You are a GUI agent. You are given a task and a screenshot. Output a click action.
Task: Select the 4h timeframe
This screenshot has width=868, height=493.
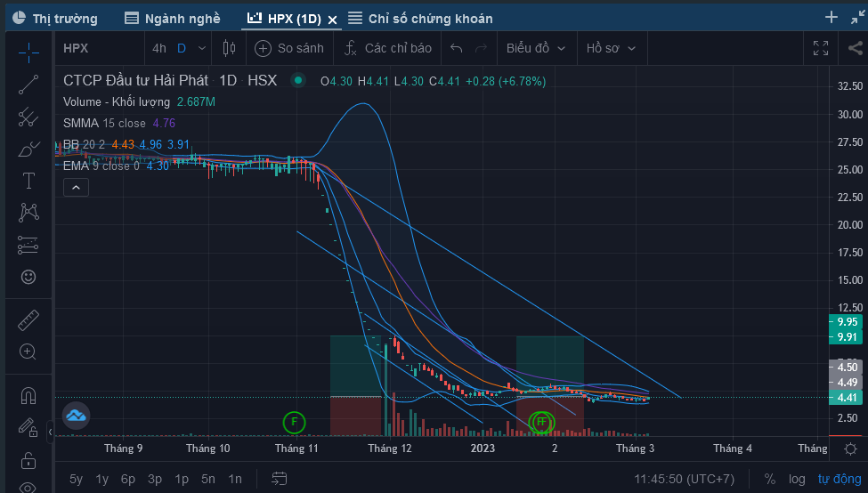tap(159, 48)
